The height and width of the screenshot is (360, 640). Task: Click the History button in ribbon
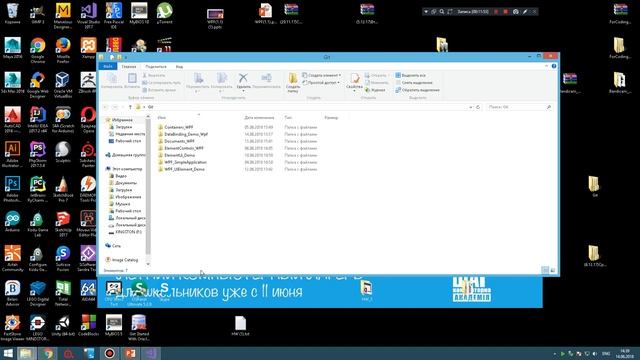[375, 90]
